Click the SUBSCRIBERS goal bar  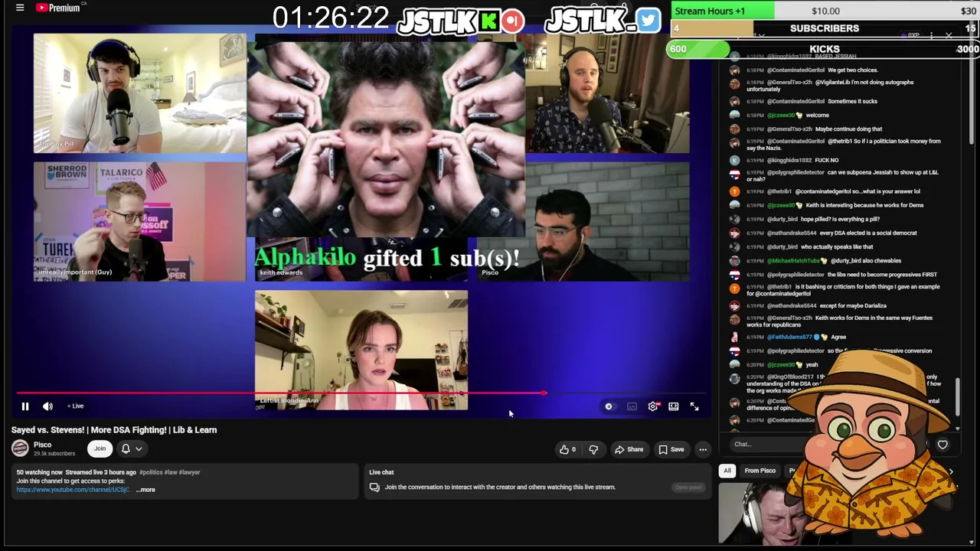[825, 28]
